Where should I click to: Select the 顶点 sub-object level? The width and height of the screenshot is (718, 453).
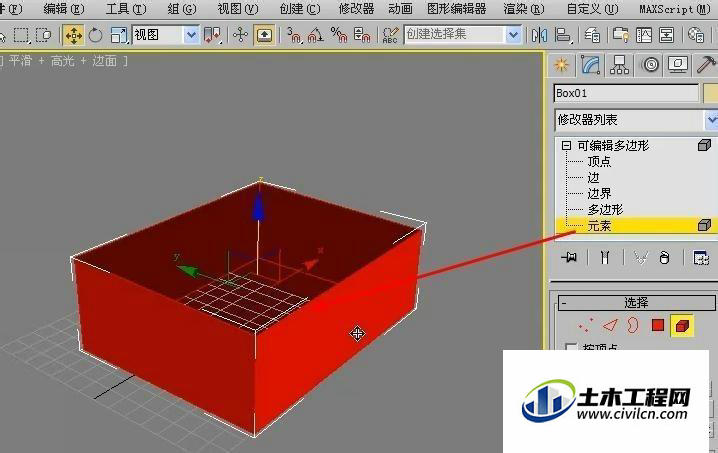click(599, 162)
